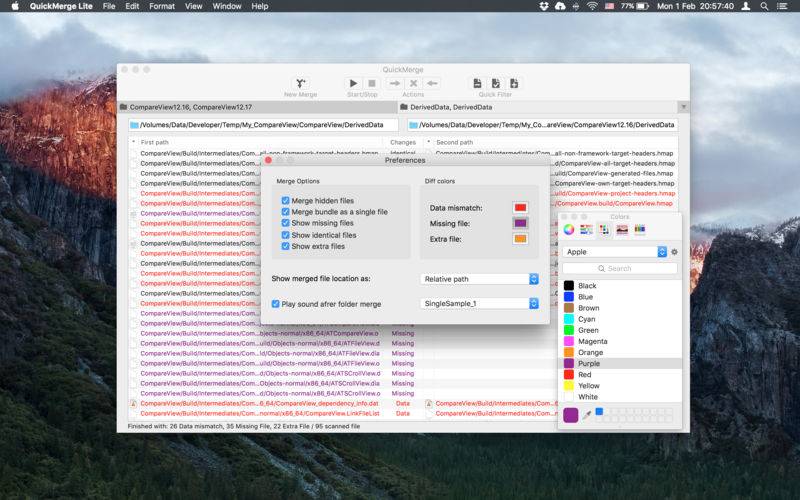This screenshot has height=500, width=800.
Task: Toggle Merge bundle as a single file
Action: (x=285, y=212)
